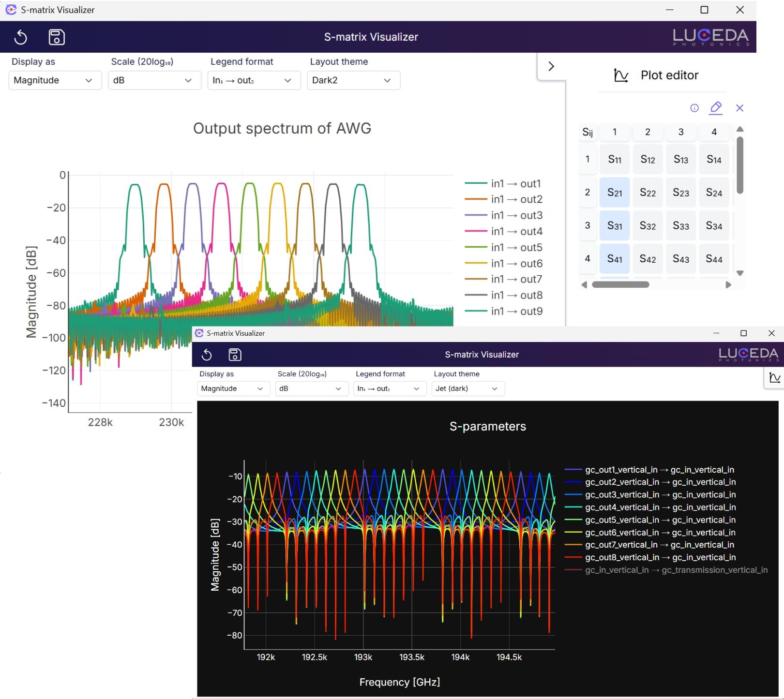This screenshot has width=784, height=699.
Task: Open the Jet (dark) layout theme dropdown
Action: point(467,388)
